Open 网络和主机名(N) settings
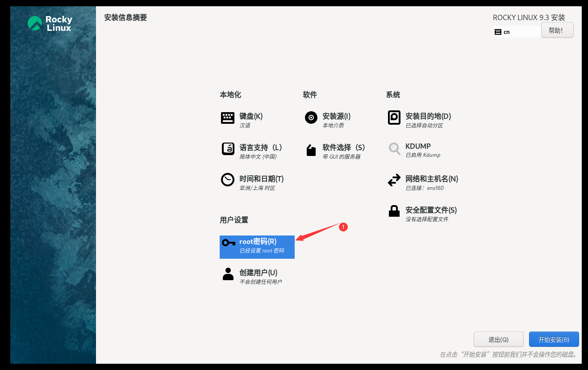Viewport: 588px width, 370px height. click(432, 179)
